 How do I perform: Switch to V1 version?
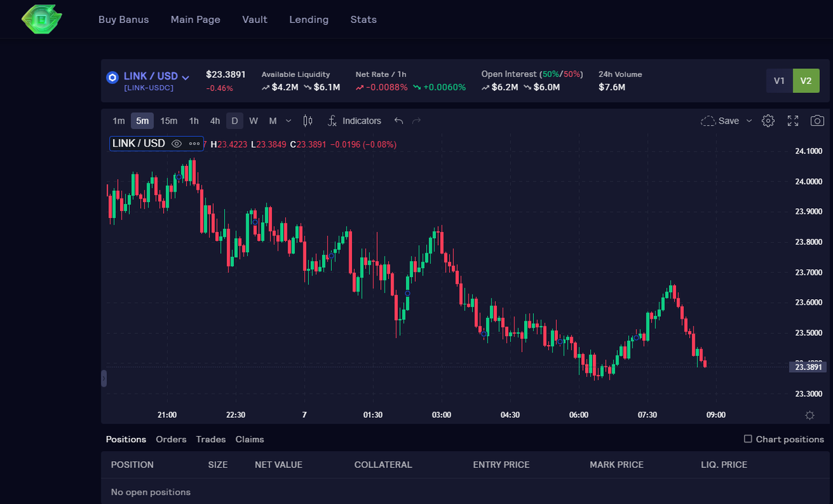(780, 81)
